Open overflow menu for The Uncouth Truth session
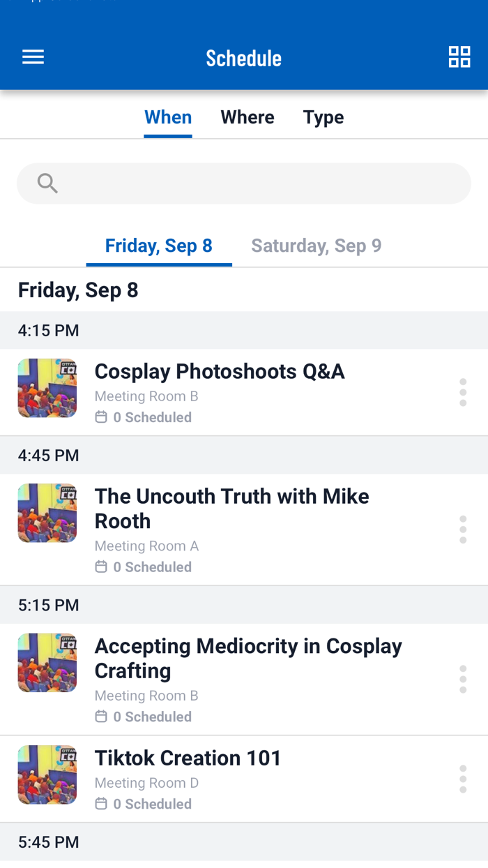488x868 pixels. [463, 529]
